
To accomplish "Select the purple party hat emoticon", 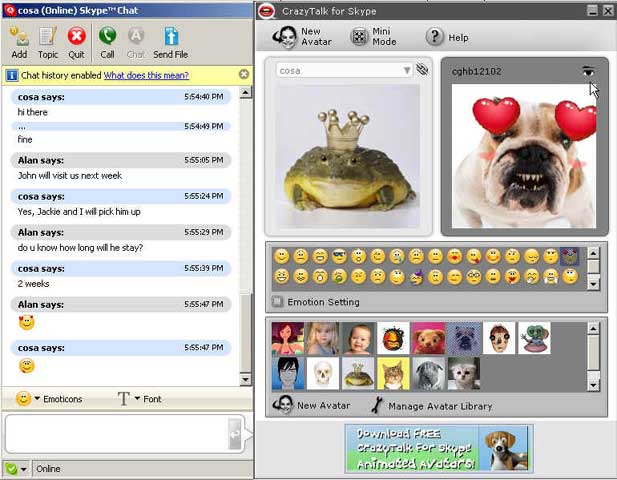I will point(416,277).
